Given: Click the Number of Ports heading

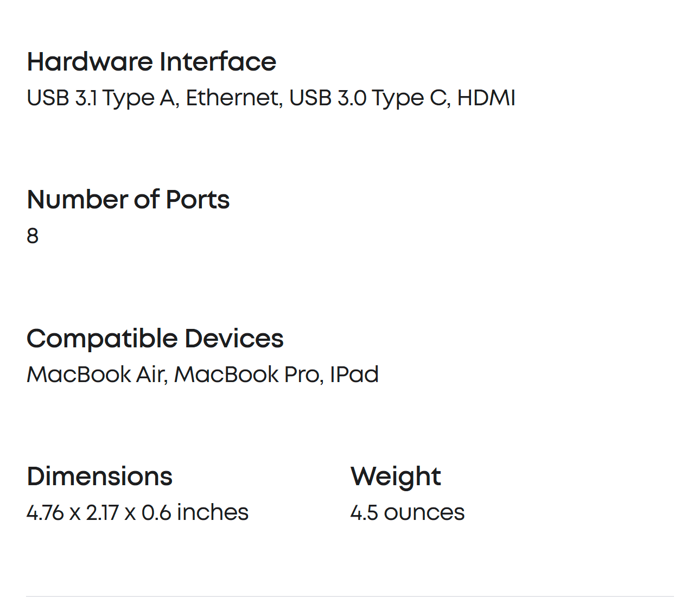Looking at the screenshot, I should 128,200.
